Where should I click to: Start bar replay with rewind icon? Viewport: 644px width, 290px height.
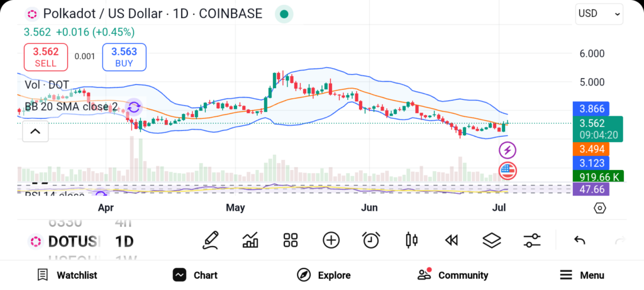(x=451, y=240)
